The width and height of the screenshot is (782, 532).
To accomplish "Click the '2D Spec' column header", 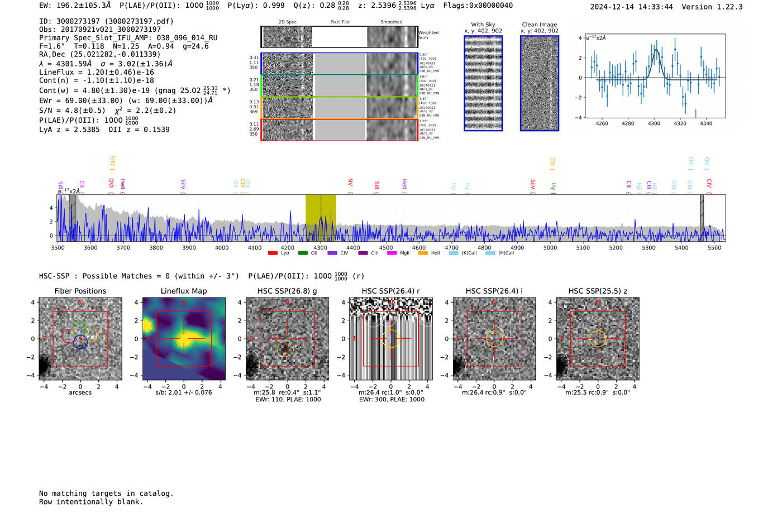I will 288,22.
